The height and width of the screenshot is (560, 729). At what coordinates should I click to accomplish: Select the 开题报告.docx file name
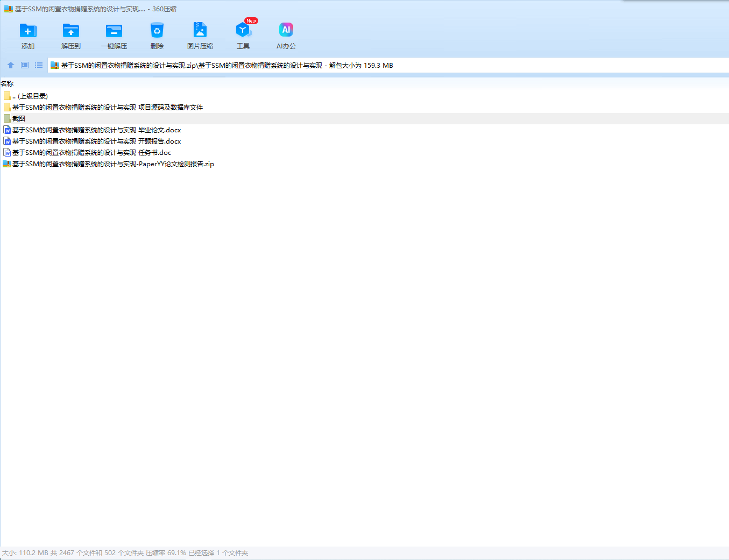pos(96,141)
